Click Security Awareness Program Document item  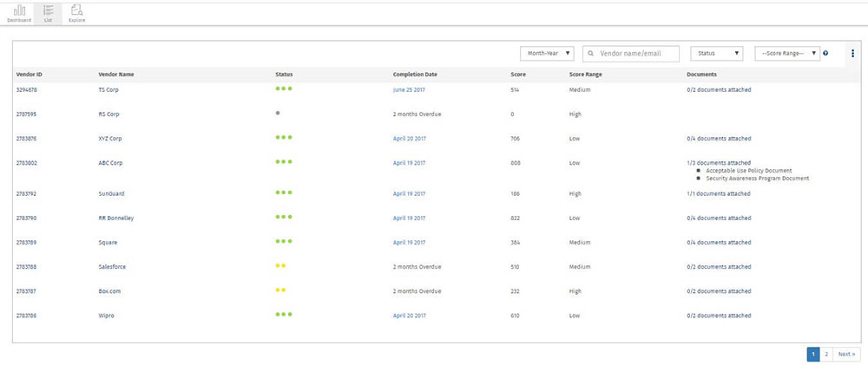click(757, 179)
